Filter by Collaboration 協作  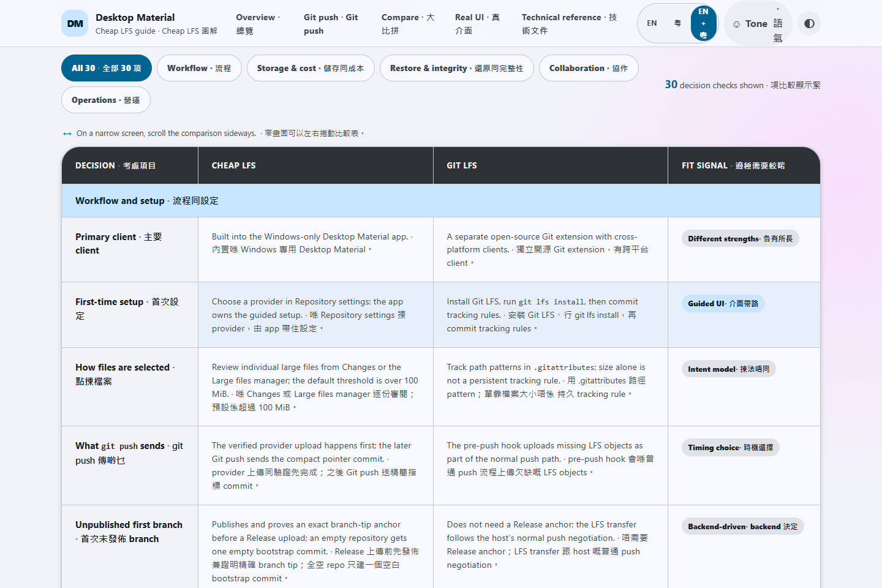click(x=589, y=68)
